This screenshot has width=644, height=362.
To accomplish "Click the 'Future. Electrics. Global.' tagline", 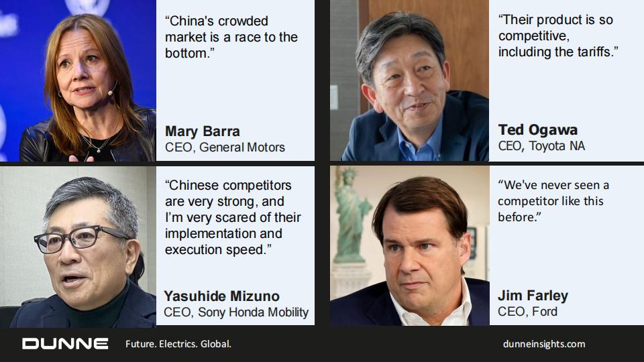I will [x=178, y=344].
